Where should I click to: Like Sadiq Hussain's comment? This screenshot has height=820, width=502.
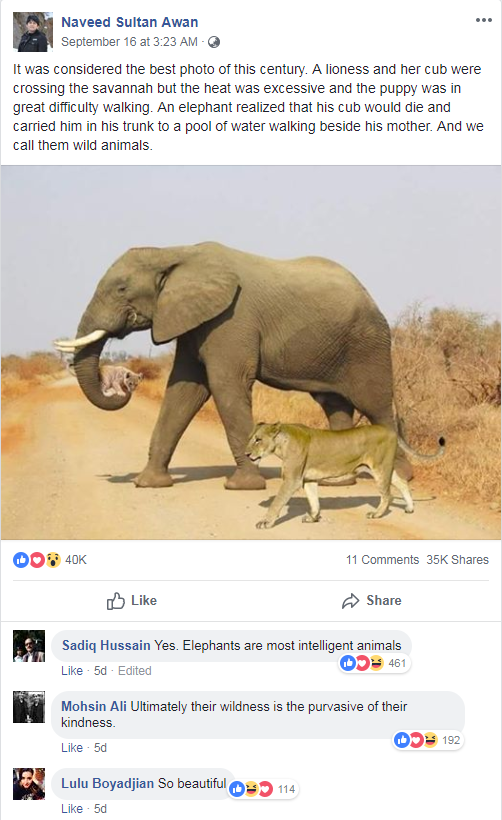pyautogui.click(x=72, y=671)
